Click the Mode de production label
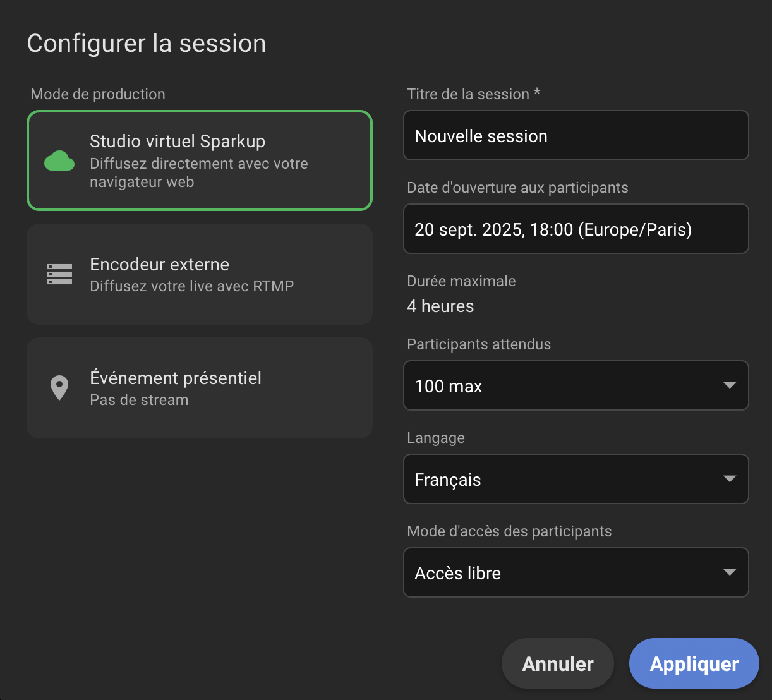Viewport: 772px width, 700px height. pyautogui.click(x=97, y=94)
